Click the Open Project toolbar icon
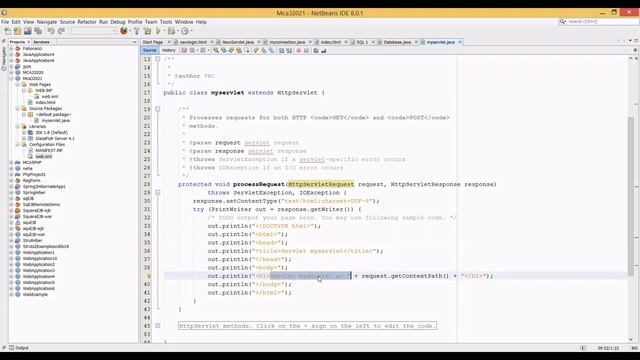Viewport: 640px width, 360px height. (x=27, y=31)
